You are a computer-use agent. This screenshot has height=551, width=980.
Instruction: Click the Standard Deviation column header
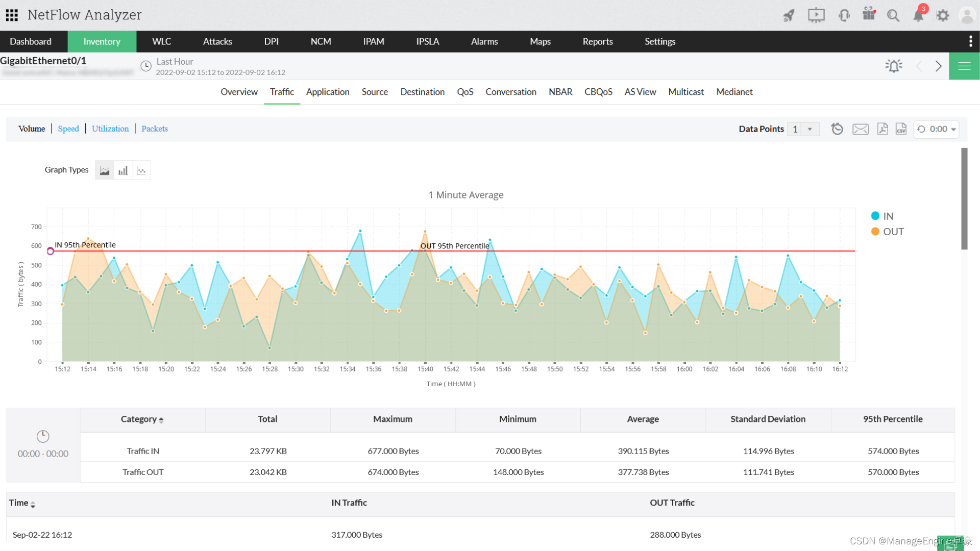[768, 419]
